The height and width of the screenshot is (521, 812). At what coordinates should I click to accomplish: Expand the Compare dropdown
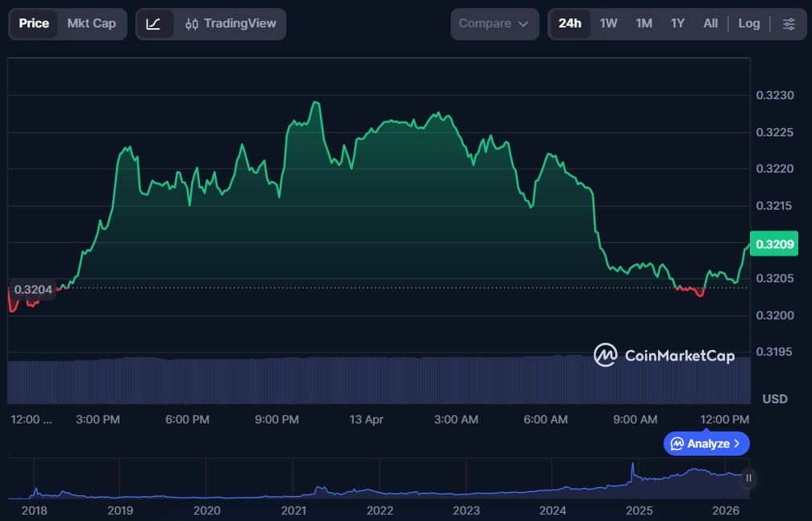494,24
